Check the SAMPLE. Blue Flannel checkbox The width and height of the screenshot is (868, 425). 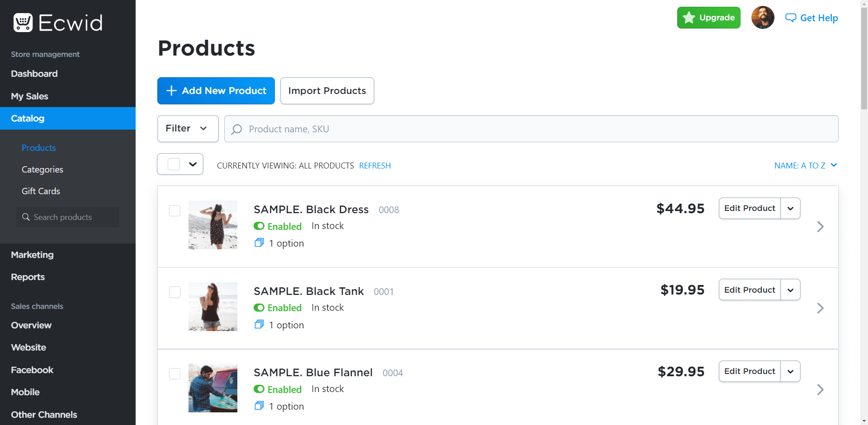click(175, 374)
